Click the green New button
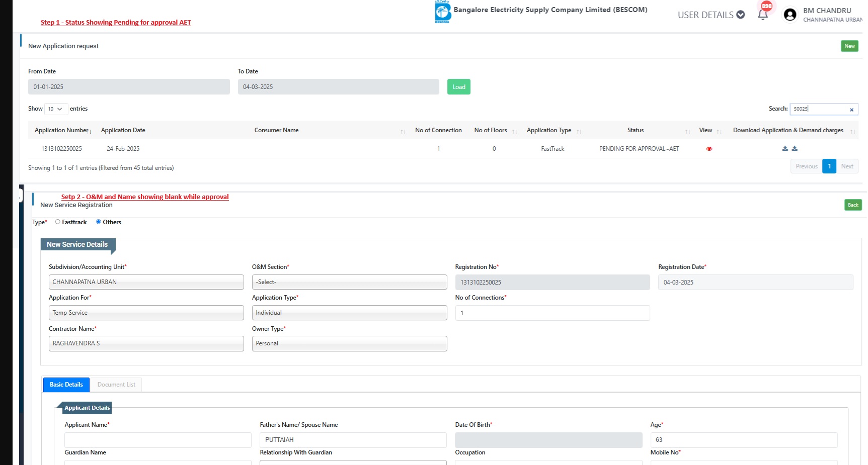 (849, 46)
